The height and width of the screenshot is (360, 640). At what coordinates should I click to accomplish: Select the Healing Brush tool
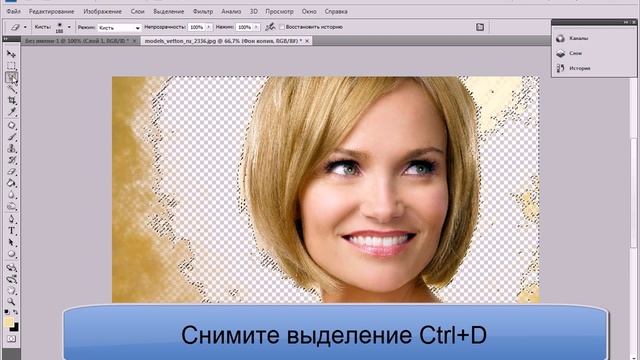tap(11, 125)
